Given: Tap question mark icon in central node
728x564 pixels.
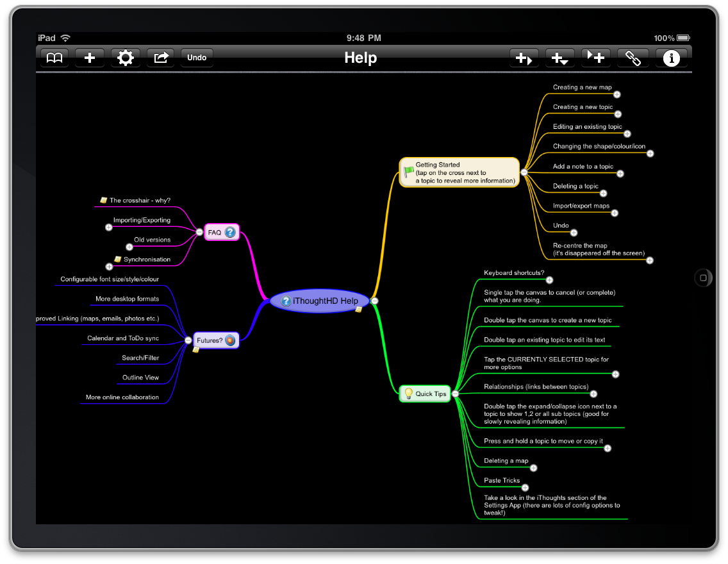Looking at the screenshot, I should (286, 301).
